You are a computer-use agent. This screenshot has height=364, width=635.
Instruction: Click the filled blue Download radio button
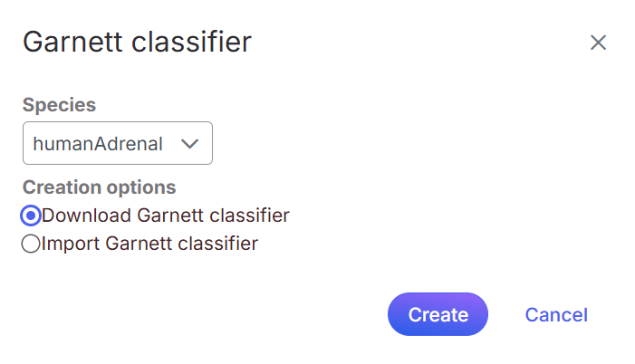pos(31,216)
